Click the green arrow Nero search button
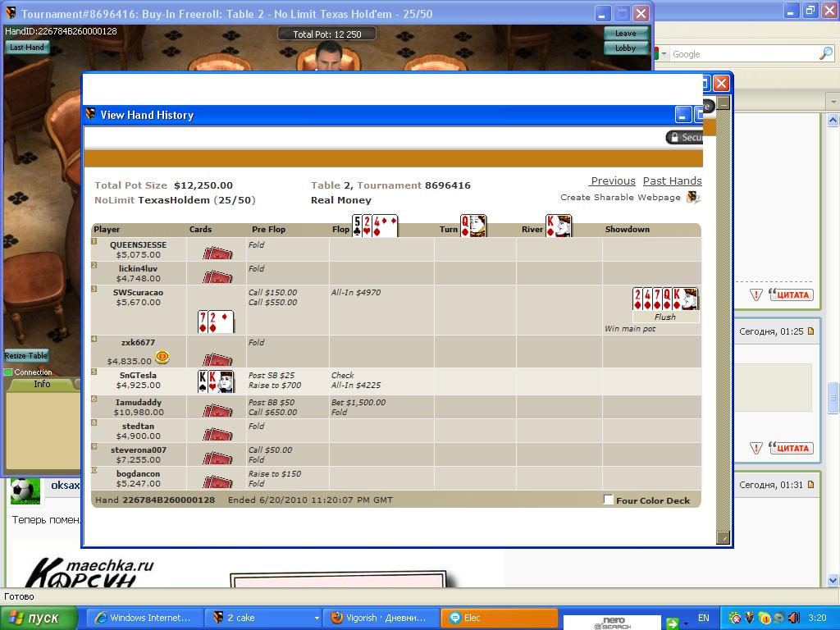The height and width of the screenshot is (630, 840). [672, 623]
